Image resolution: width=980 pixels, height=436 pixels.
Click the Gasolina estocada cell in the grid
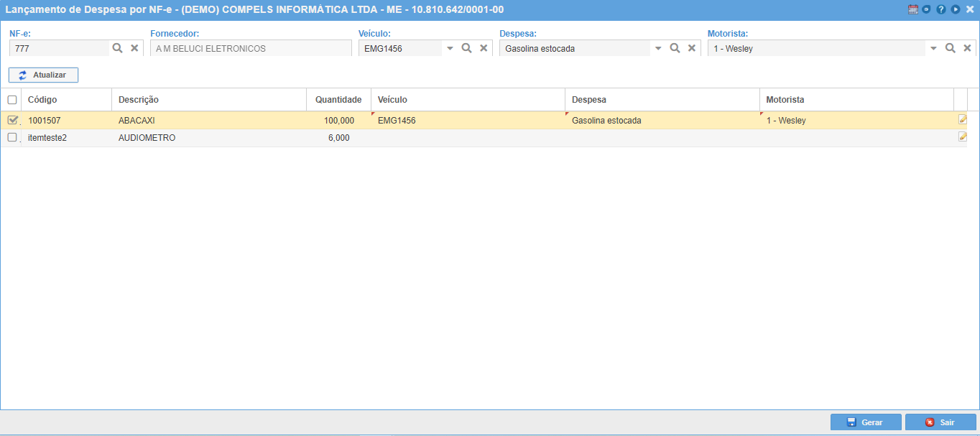click(662, 120)
